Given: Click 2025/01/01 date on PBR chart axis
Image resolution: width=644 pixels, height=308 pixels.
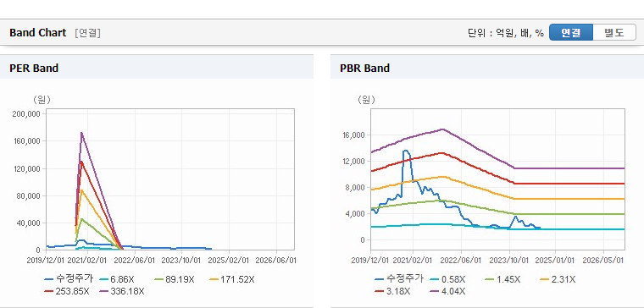Looking at the screenshot, I should pos(555,261).
